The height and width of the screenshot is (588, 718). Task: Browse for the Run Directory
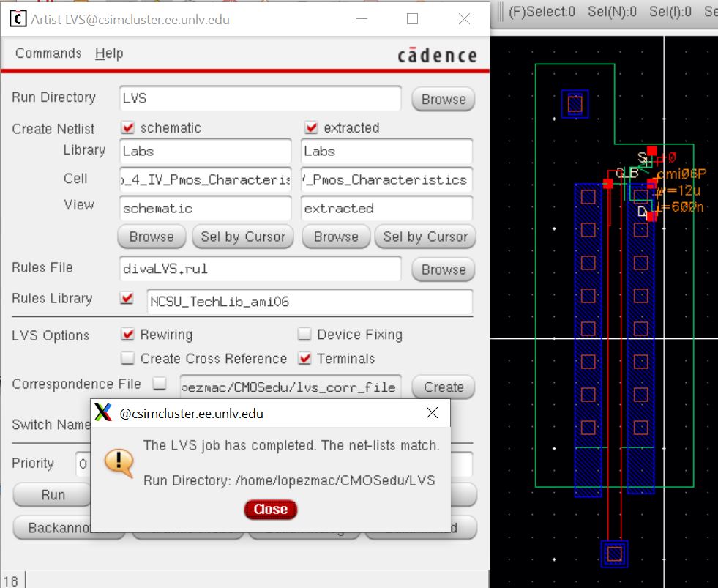pos(443,99)
